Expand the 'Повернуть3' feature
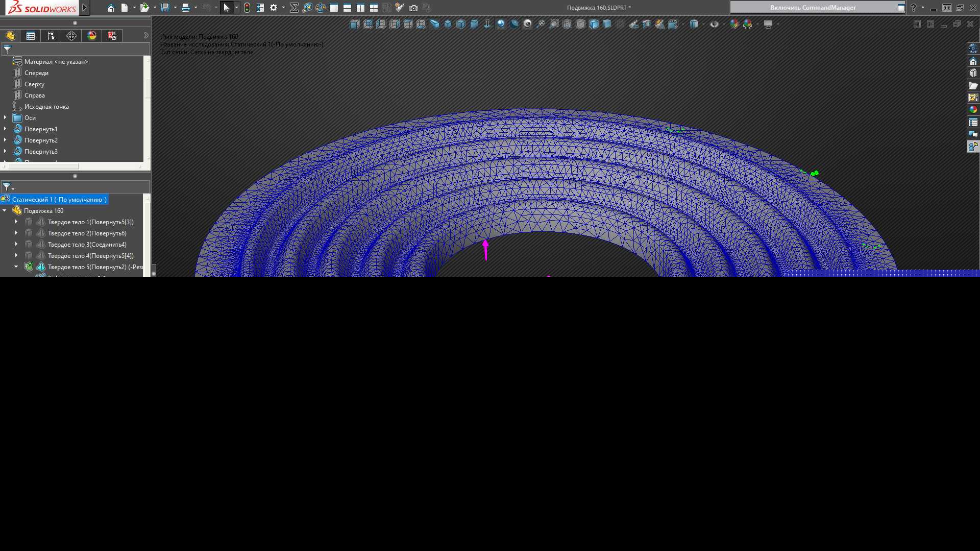Viewport: 980px width, 551px height. tap(5, 151)
